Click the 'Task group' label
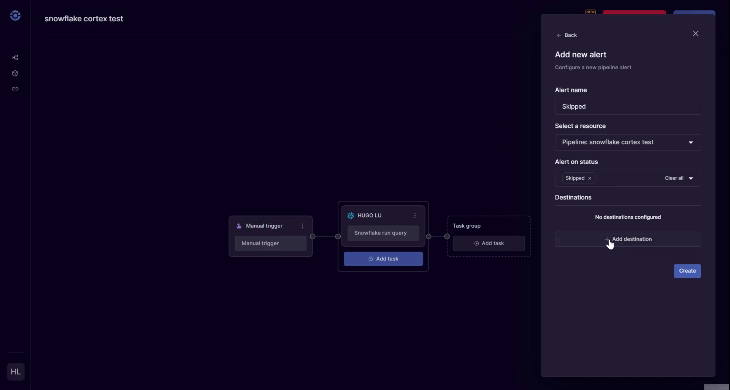The width and height of the screenshot is (730, 390). click(x=466, y=226)
